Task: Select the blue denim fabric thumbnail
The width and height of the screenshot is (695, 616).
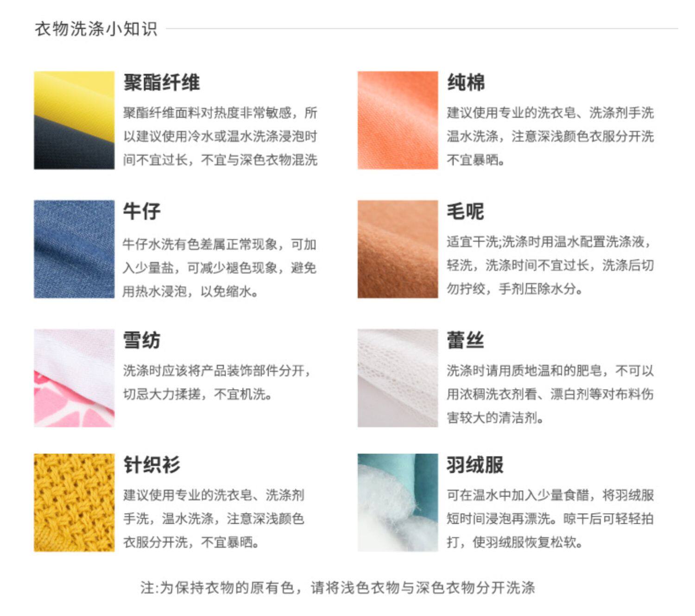Action: tap(74, 249)
